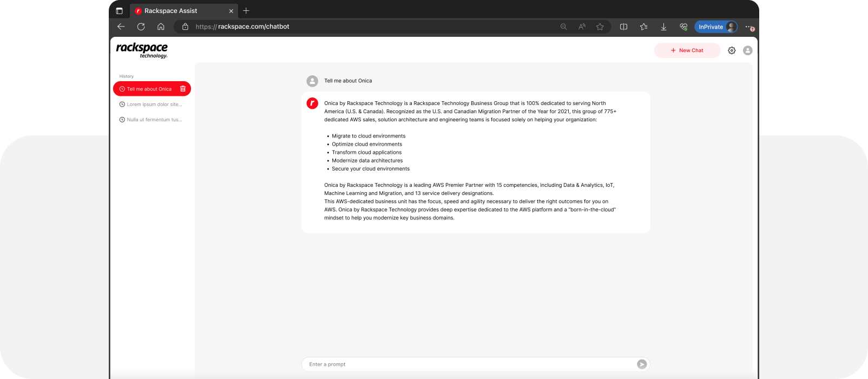Open browser downloads panel
This screenshot has width=868, height=379.
point(663,27)
